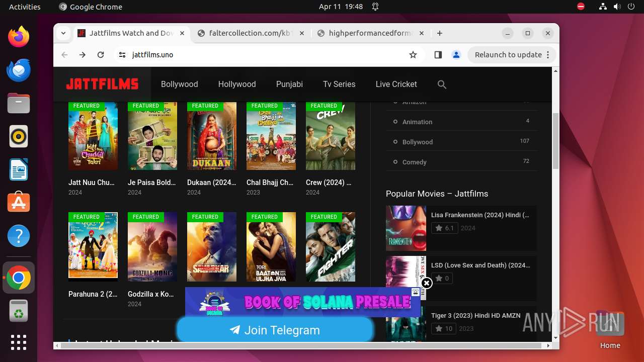Open the Chal Bhajj Chaliye poster

point(271,136)
